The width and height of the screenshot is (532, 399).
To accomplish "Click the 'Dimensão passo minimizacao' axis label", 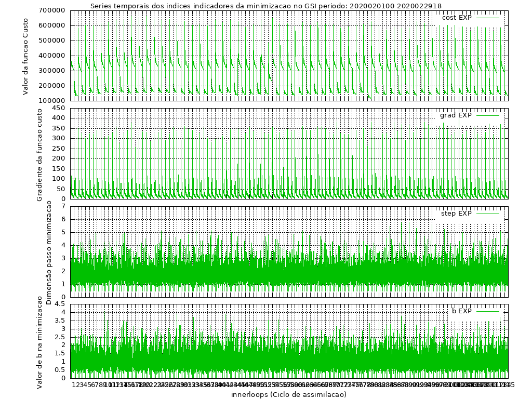I will pos(49,252).
